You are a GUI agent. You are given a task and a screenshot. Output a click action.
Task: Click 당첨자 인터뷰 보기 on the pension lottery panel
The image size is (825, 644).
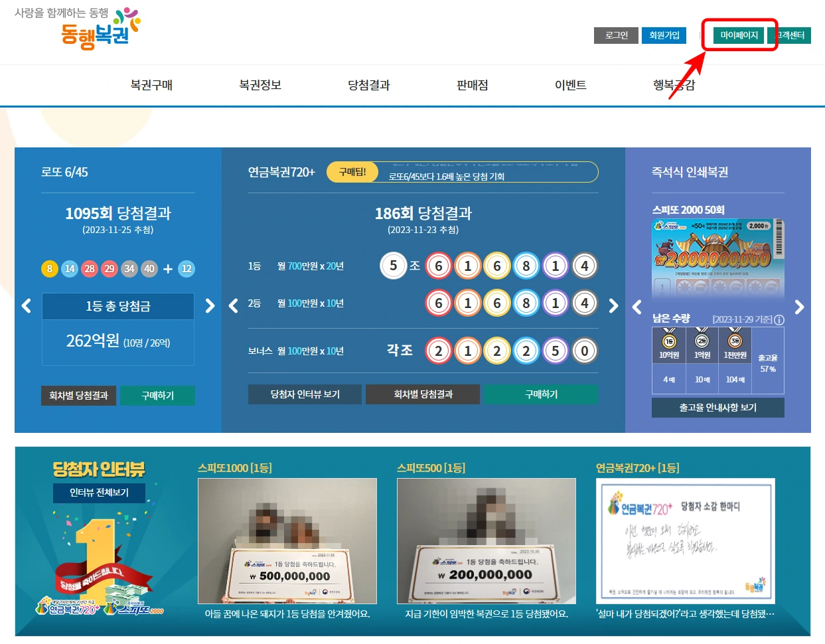pyautogui.click(x=304, y=394)
